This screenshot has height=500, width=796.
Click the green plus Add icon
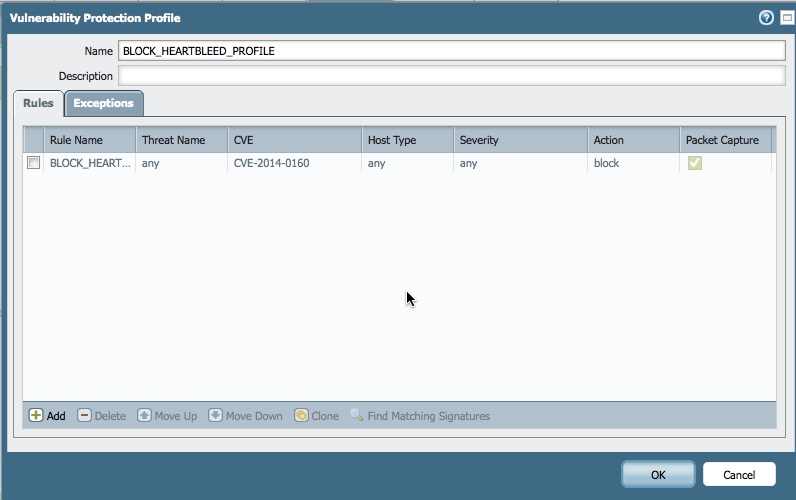(36, 416)
